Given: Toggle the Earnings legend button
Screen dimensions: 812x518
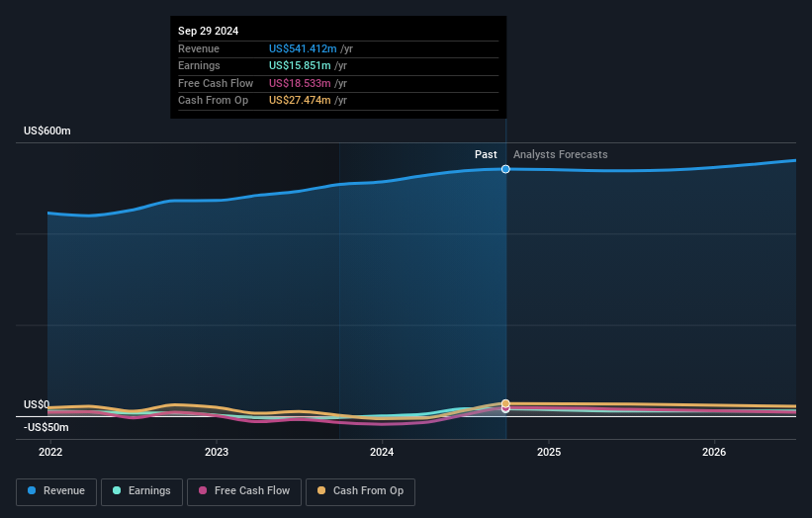Looking at the screenshot, I should pyautogui.click(x=141, y=491).
